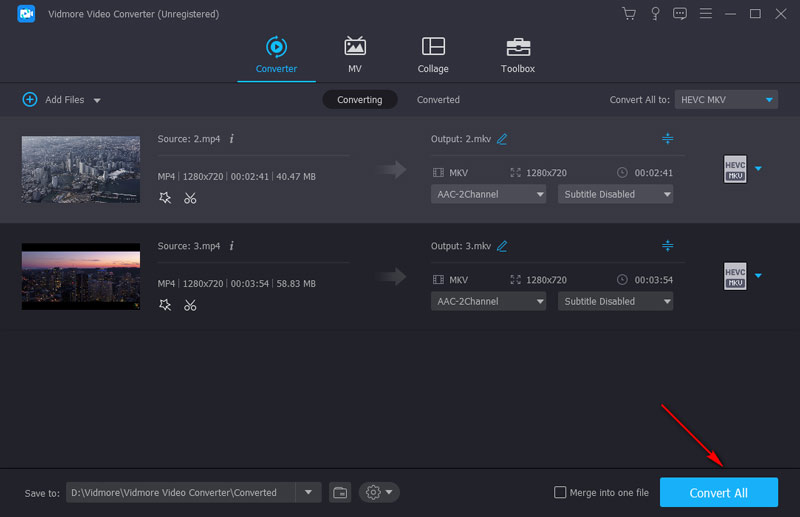Show media info for source 2.mp4
This screenshot has width=800, height=517.
point(232,138)
